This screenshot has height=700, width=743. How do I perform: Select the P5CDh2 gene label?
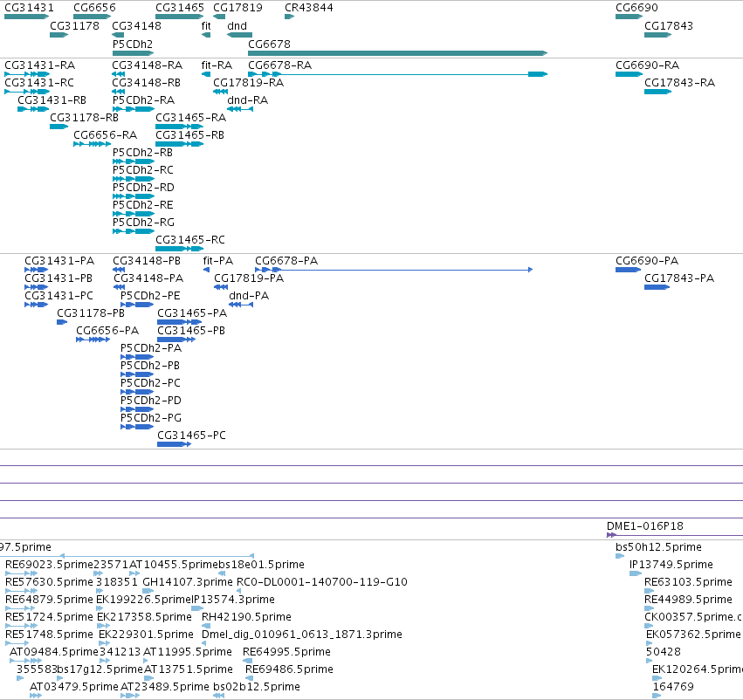(x=133, y=44)
